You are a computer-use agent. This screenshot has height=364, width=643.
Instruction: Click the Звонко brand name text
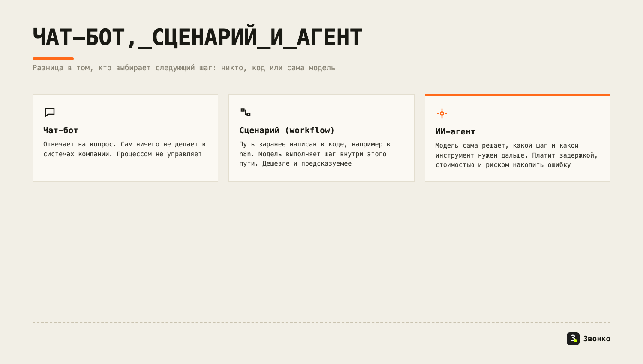coord(597,339)
